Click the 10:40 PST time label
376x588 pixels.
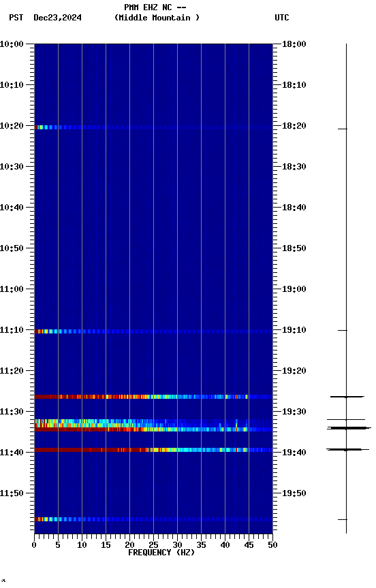coord(12,208)
